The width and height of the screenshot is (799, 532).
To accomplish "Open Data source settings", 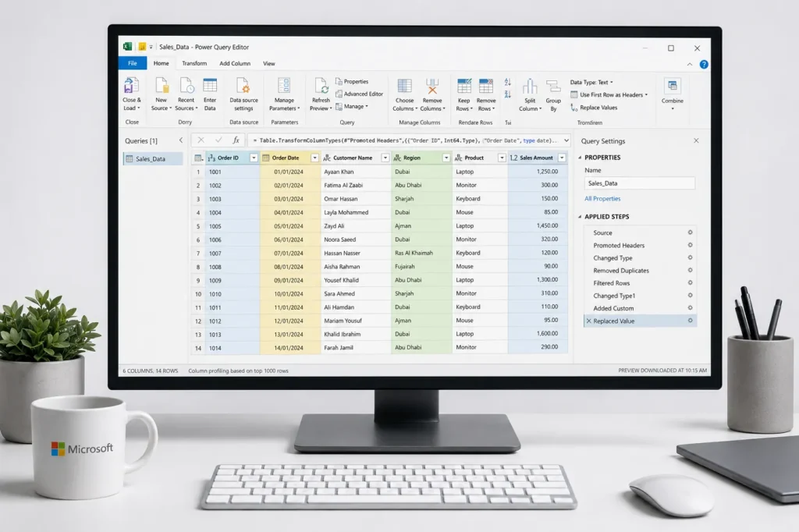I will coord(243,94).
